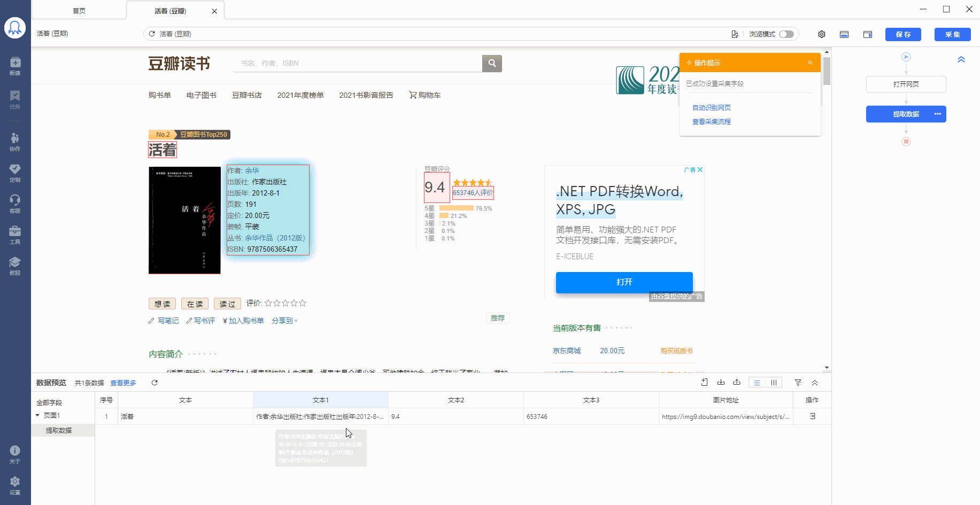Image resolution: width=980 pixels, height=505 pixels.
Task: Switch to vertical column view layout
Action: [x=774, y=383]
